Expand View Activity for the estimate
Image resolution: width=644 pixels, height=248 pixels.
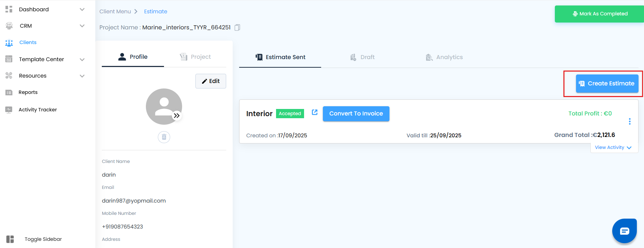tap(613, 148)
